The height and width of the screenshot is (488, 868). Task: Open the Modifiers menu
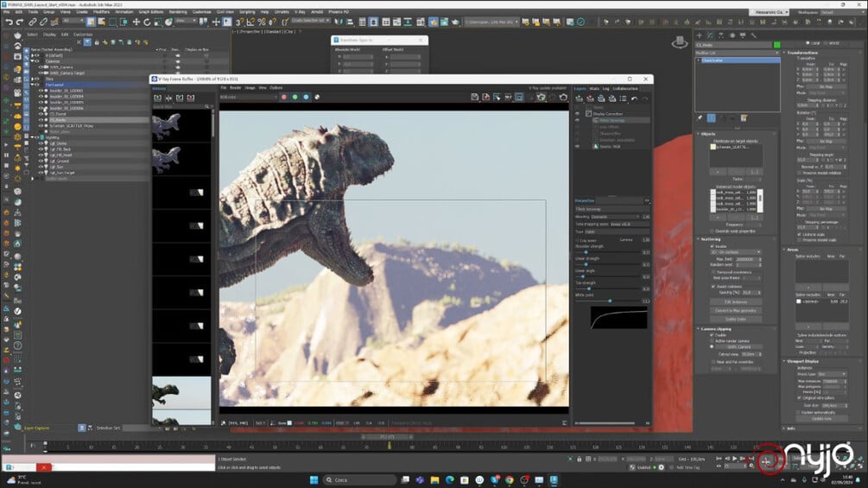click(x=101, y=11)
